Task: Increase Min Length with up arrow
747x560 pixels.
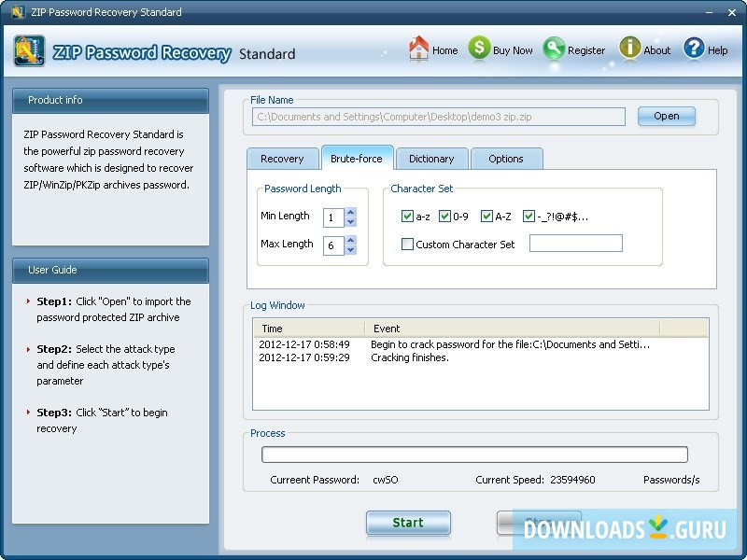Action: click(351, 213)
